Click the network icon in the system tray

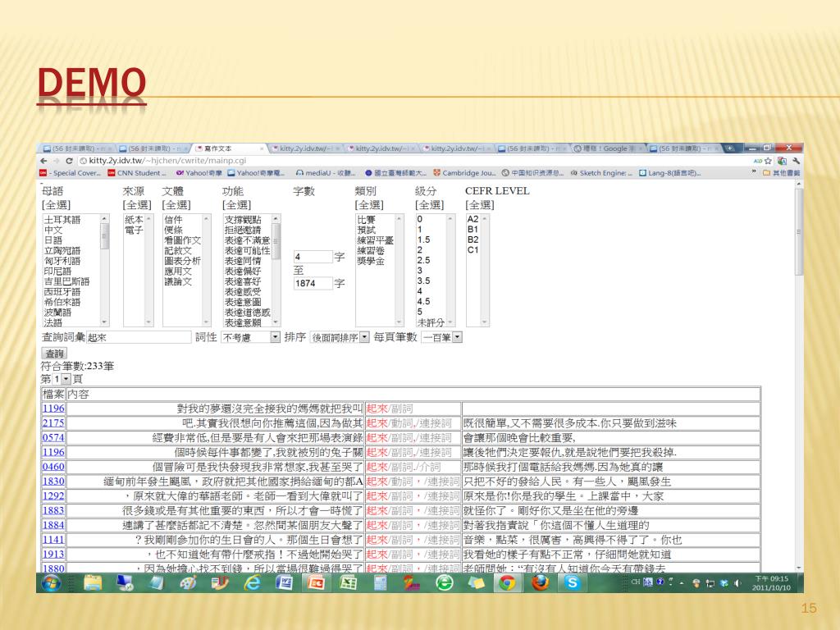coord(710,583)
